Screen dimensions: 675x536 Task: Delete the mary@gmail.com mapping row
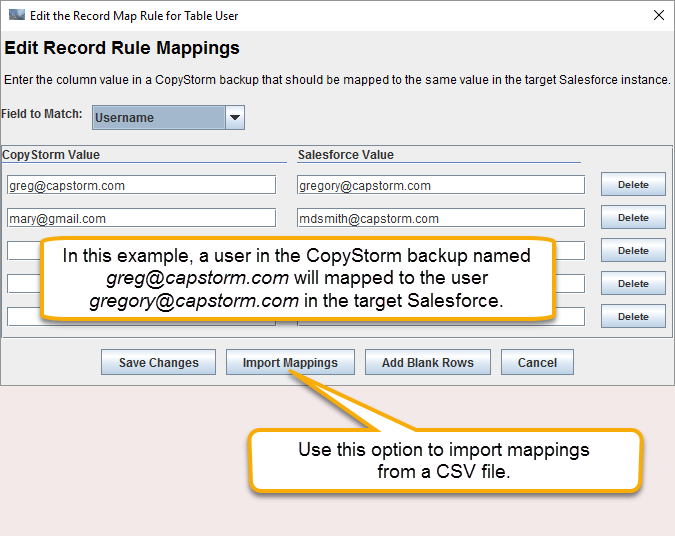[x=633, y=218]
